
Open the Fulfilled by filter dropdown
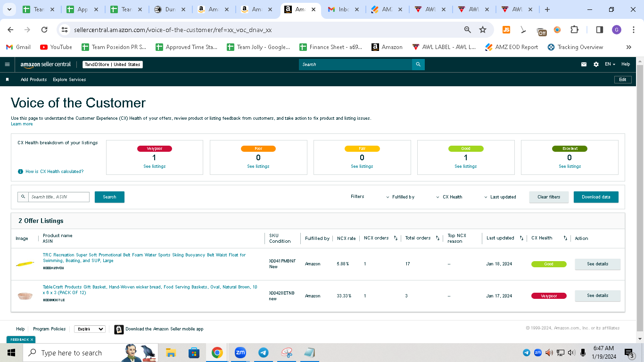pos(400,197)
